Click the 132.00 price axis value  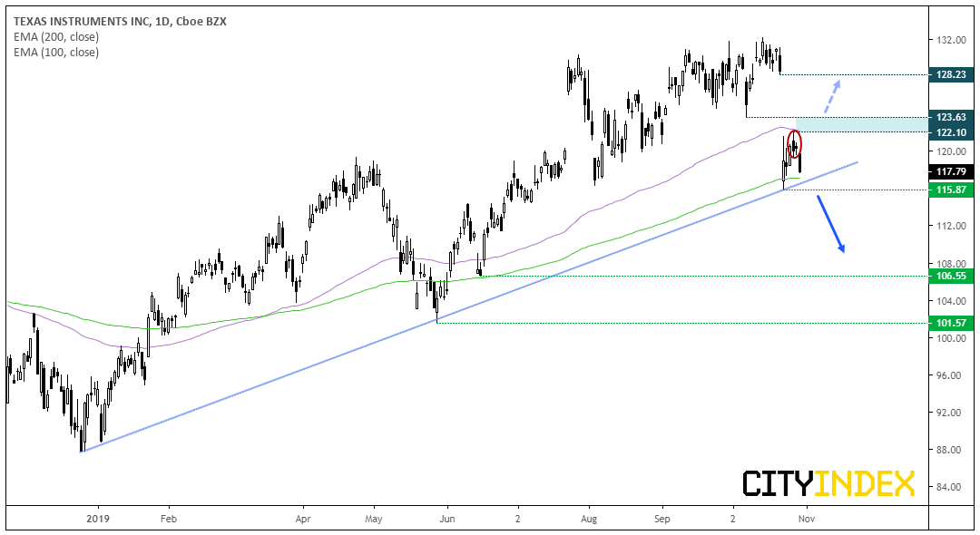951,40
